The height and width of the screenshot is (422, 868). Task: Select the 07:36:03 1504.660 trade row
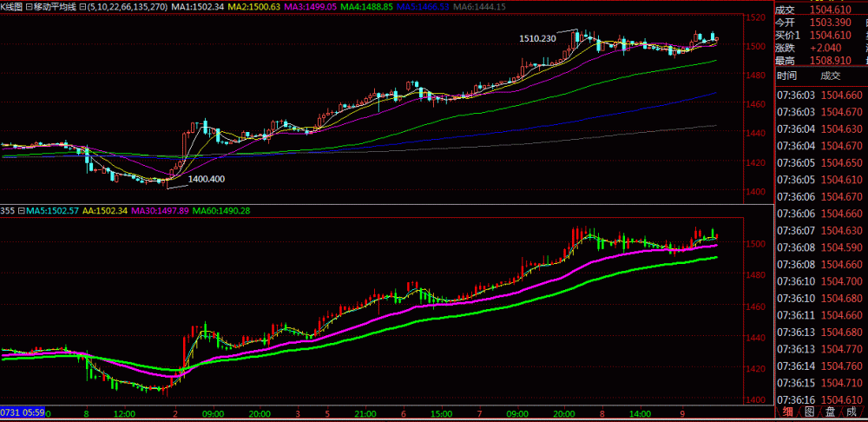(x=817, y=94)
